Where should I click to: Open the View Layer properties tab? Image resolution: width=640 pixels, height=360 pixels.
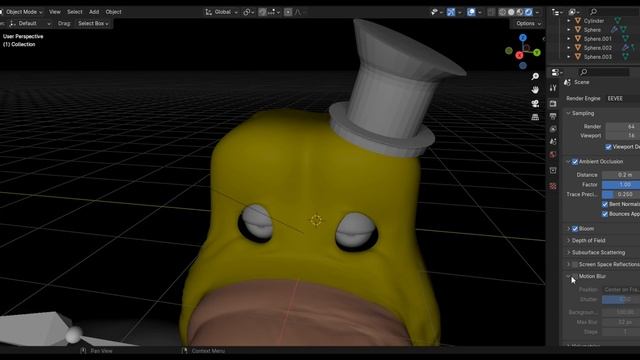click(553, 129)
